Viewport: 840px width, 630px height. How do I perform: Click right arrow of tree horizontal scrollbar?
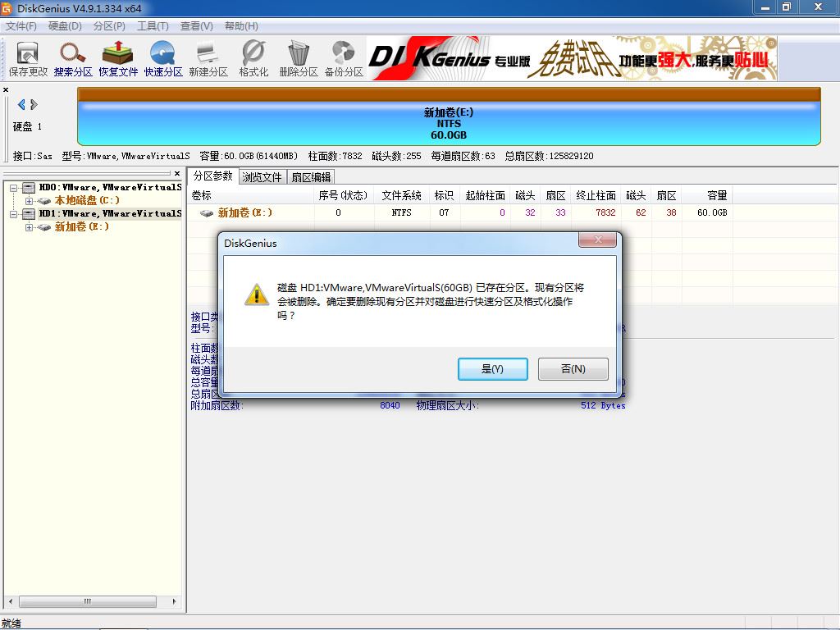pos(174,601)
